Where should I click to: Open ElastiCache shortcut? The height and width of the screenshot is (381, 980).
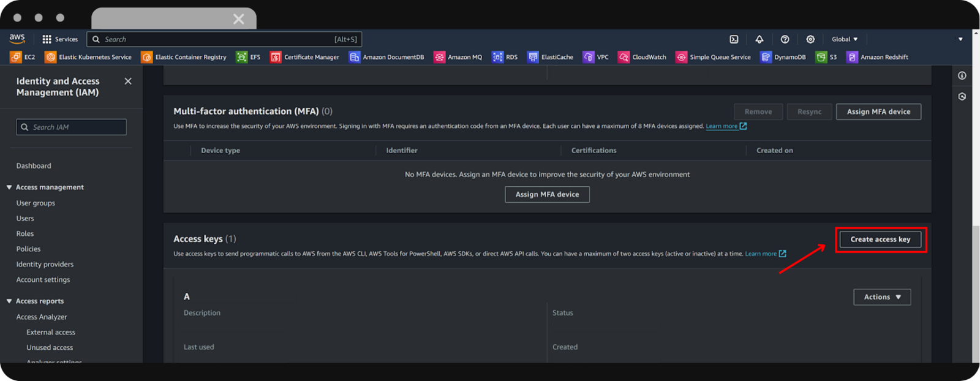tap(551, 57)
